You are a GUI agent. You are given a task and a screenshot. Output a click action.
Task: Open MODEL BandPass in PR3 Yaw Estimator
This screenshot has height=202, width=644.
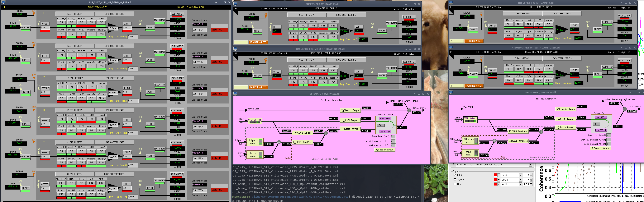point(518,141)
